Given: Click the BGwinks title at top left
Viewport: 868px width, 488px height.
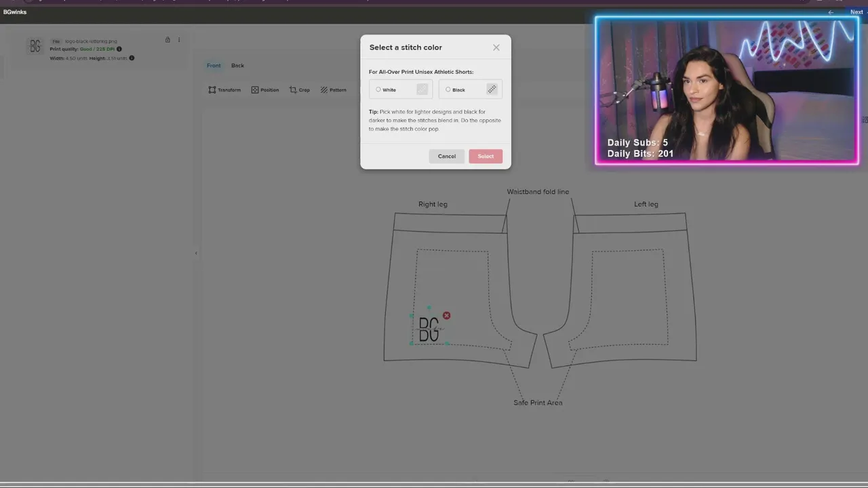Looking at the screenshot, I should (x=15, y=12).
